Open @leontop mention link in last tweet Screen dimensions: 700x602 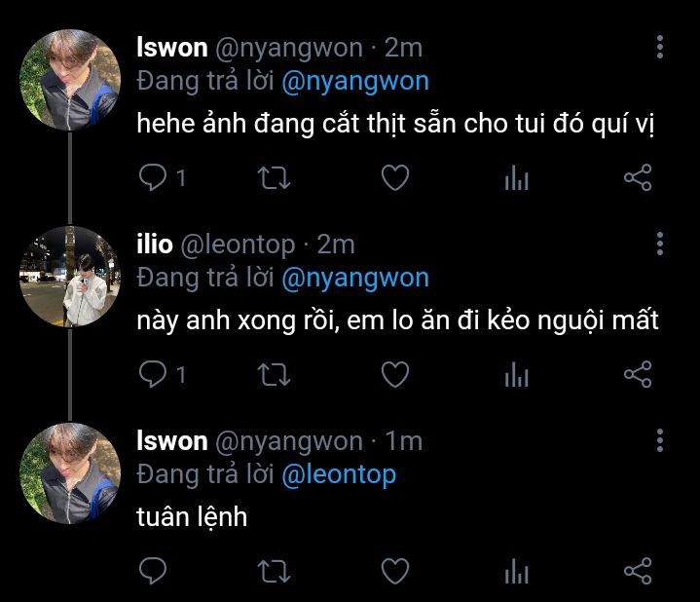point(338,475)
